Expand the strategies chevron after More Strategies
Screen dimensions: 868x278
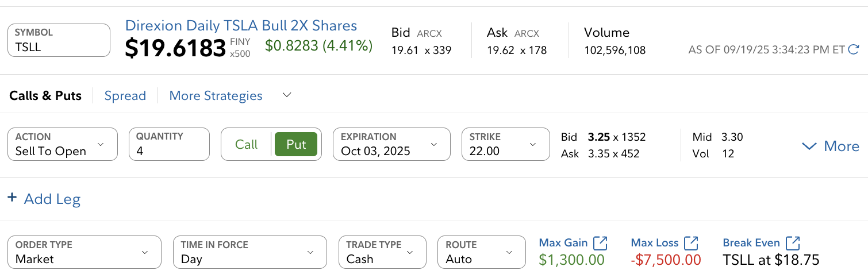coord(287,95)
